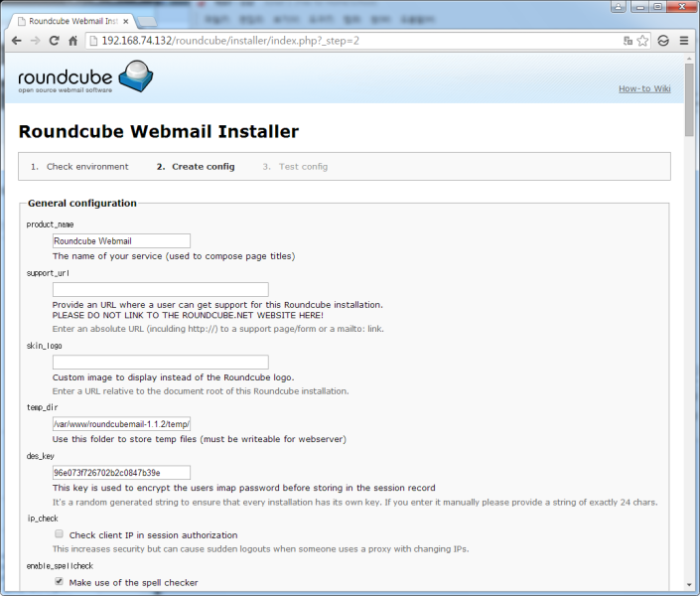Click the temp_dir input field

(121, 424)
